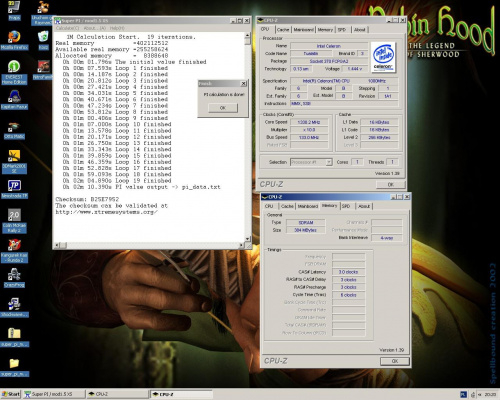
Task: Open the Fraps desktop shortcut
Action: 14,10
